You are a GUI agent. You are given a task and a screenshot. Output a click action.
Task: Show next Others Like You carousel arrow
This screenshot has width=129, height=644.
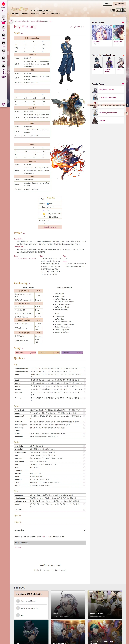pyautogui.click(x=124, y=66)
